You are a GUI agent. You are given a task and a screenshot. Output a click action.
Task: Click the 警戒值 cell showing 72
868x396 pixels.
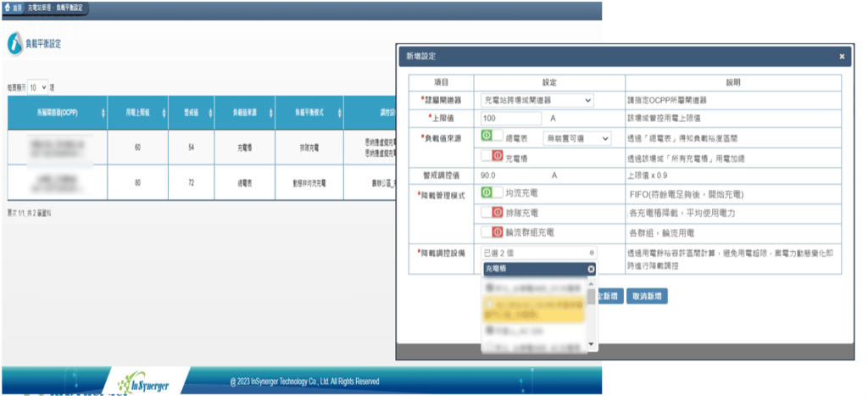point(191,182)
